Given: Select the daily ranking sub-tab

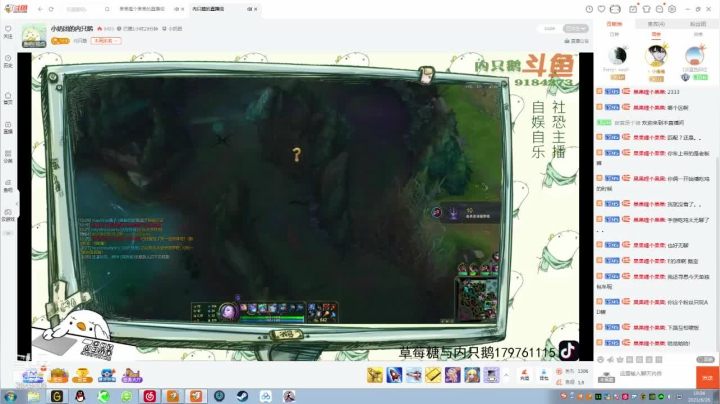Looking at the screenshot, I should pos(614,34).
